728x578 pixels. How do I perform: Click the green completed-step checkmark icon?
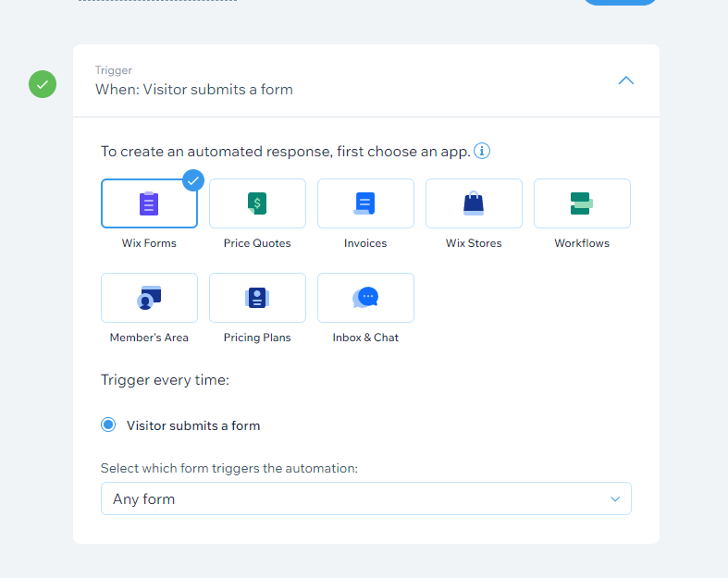pos(43,84)
